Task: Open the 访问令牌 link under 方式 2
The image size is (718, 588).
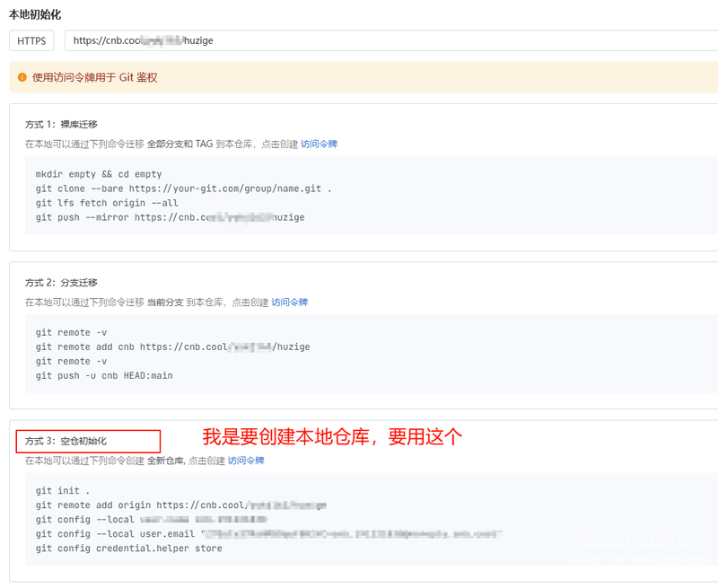Action: point(290,303)
